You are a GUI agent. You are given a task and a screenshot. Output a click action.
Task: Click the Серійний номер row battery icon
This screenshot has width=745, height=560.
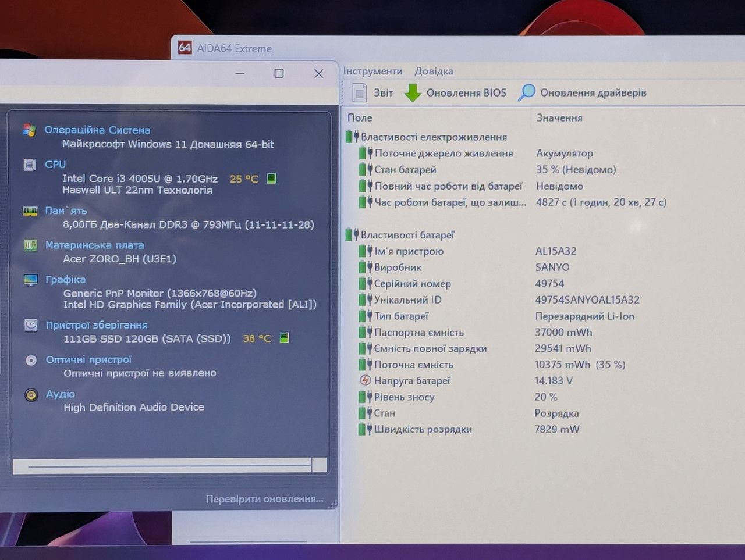tap(366, 283)
